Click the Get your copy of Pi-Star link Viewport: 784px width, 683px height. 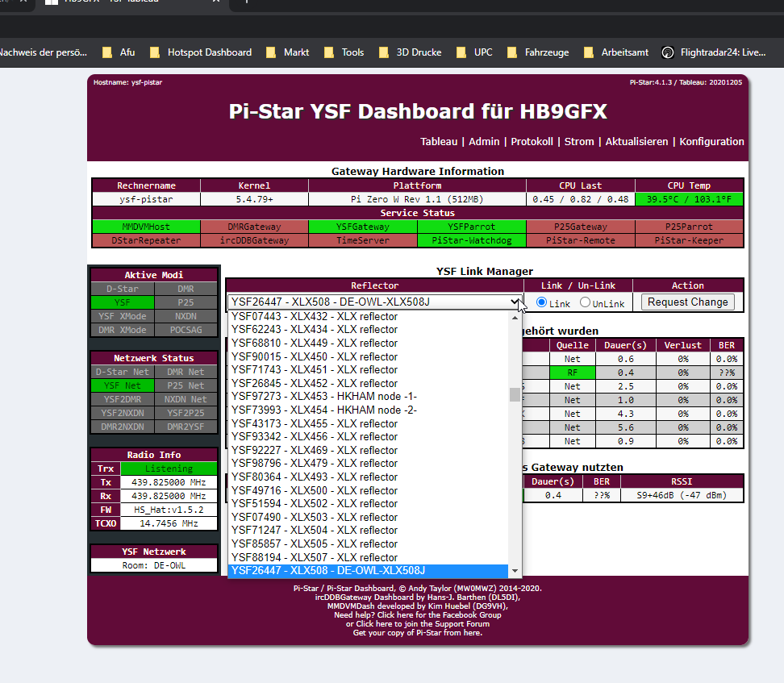pyautogui.click(x=418, y=633)
